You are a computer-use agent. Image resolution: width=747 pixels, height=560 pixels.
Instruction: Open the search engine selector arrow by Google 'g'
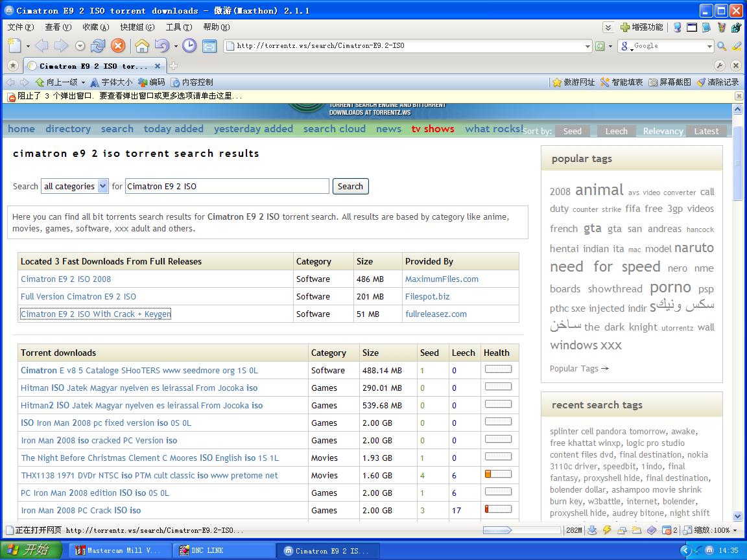(632, 49)
